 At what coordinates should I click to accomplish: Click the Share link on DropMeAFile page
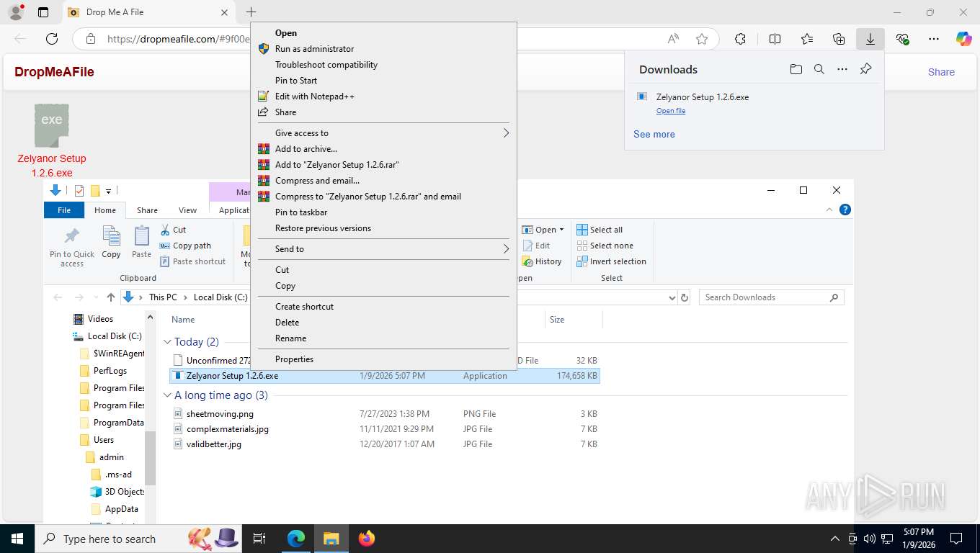941,72
